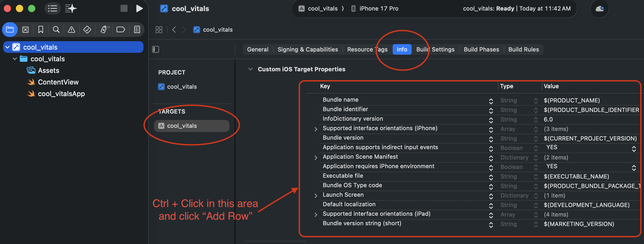Collapse Custom iOS Target Properties section
The width and height of the screenshot is (644, 244).
pos(251,69)
